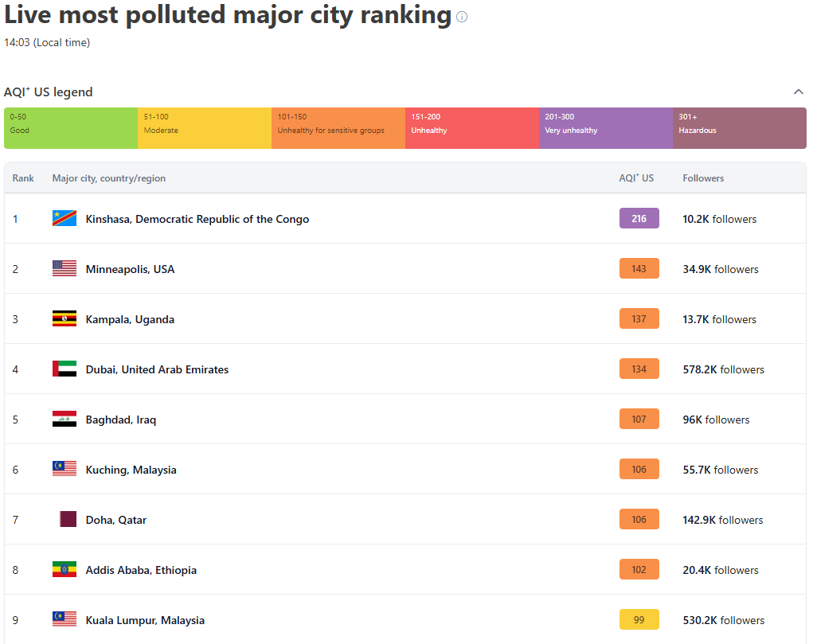Screen dimensions: 813x644
Task: Select Dubai, United Arab Emirates entry
Action: 157,369
